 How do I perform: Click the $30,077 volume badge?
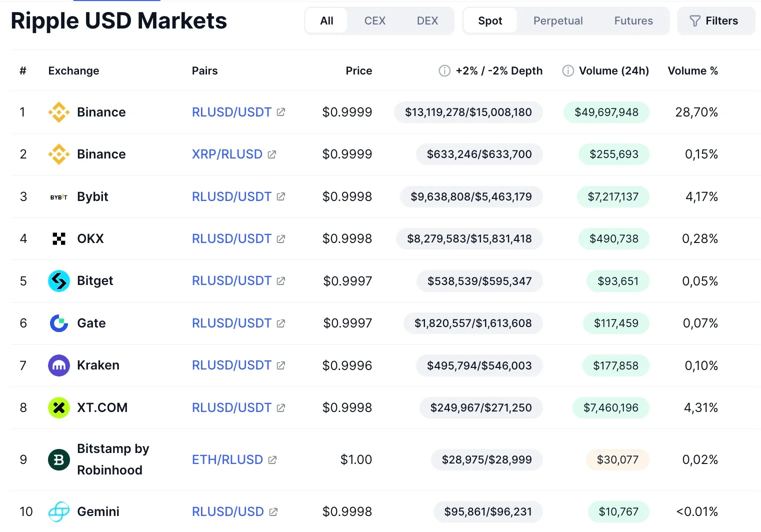(617, 459)
